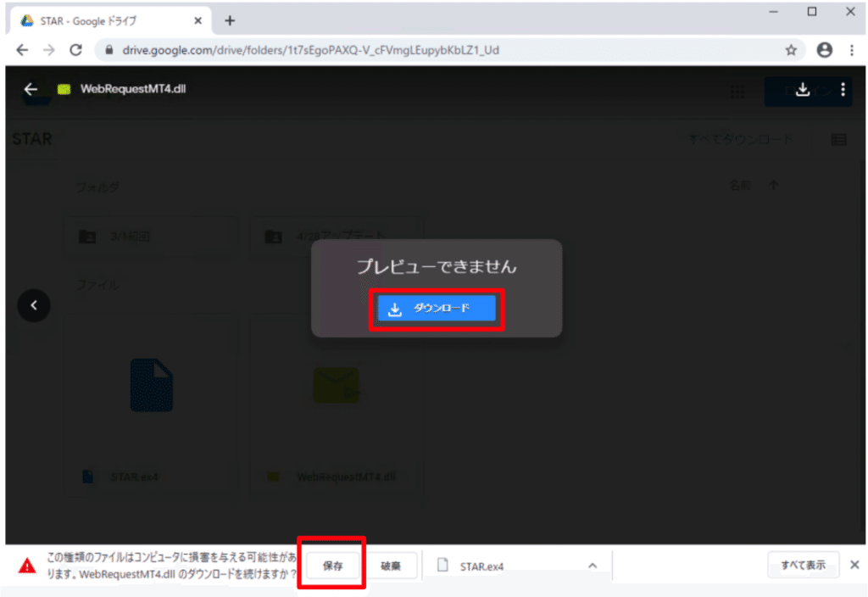Click the red warning triangle icon
The width and height of the screenshot is (868, 597).
[x=27, y=566]
